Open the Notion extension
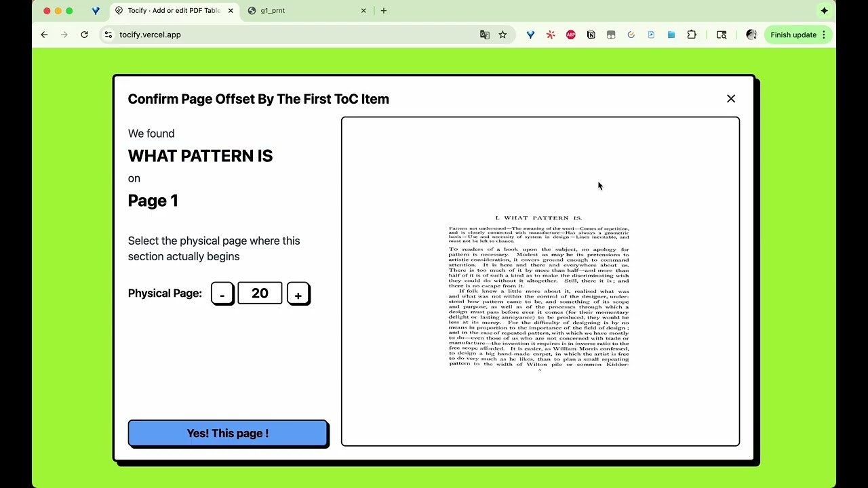Screen dimensions: 868x488 click(591, 35)
